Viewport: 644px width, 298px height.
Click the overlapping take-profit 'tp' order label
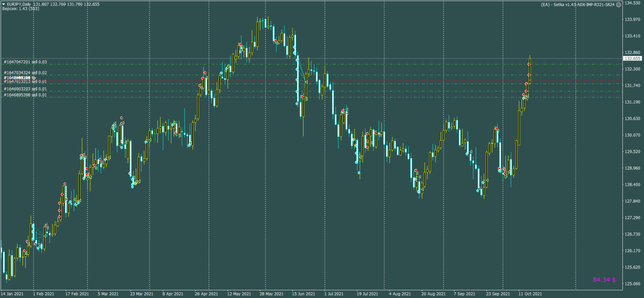(x=20, y=78)
